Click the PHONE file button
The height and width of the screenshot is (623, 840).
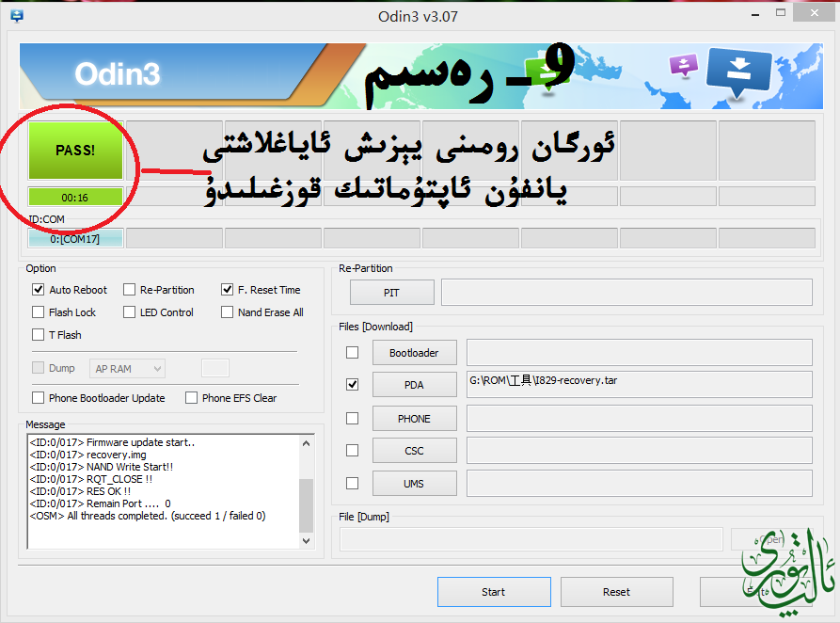[x=414, y=418]
